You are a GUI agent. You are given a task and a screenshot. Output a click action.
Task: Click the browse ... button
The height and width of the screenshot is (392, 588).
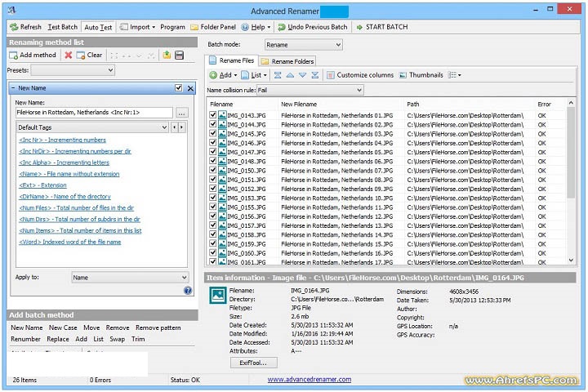(x=181, y=113)
